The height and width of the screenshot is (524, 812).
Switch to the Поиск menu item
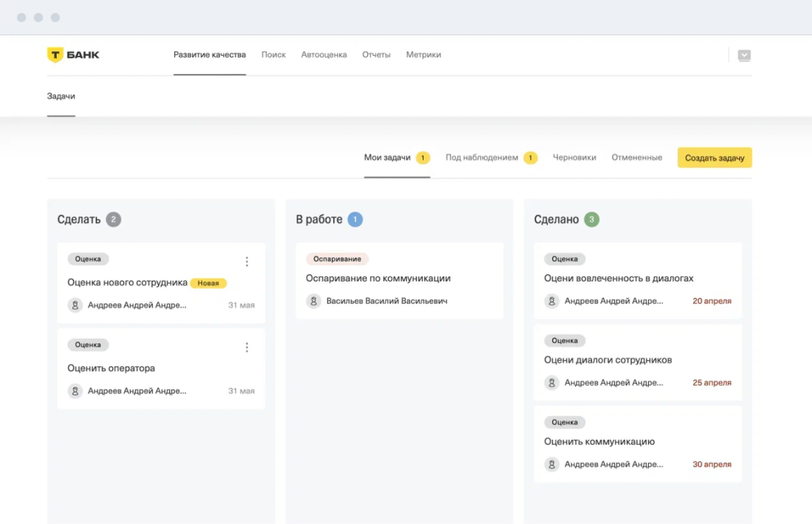point(274,55)
